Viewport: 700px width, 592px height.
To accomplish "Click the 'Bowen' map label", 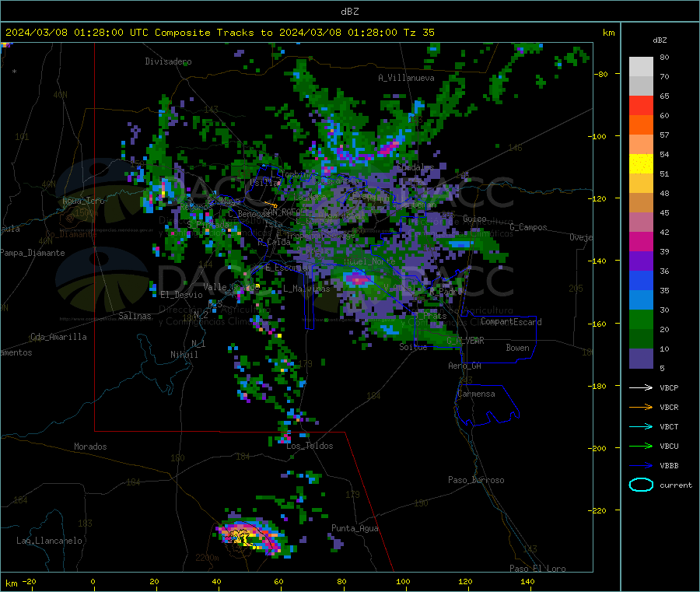I will tap(517, 348).
